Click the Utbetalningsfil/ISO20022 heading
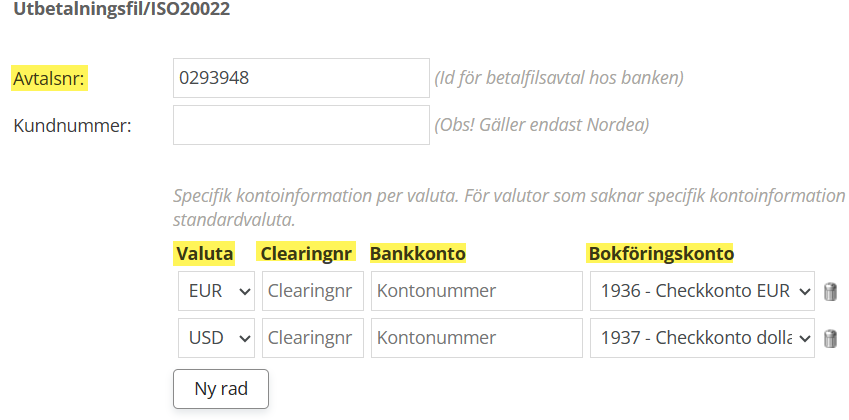The image size is (849, 420). [x=120, y=10]
